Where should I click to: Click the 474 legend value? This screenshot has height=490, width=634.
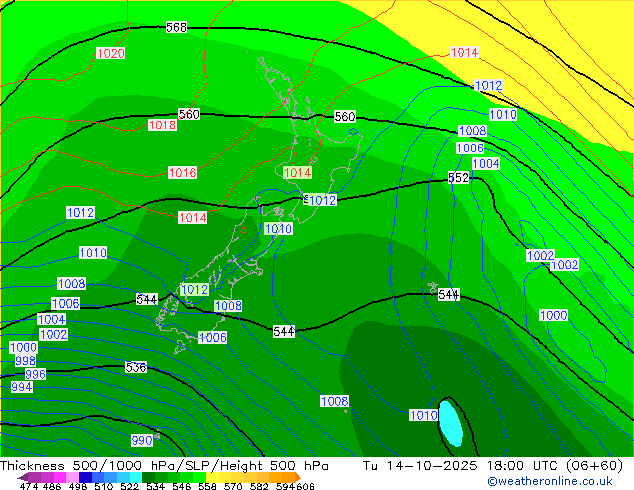[x=29, y=486]
